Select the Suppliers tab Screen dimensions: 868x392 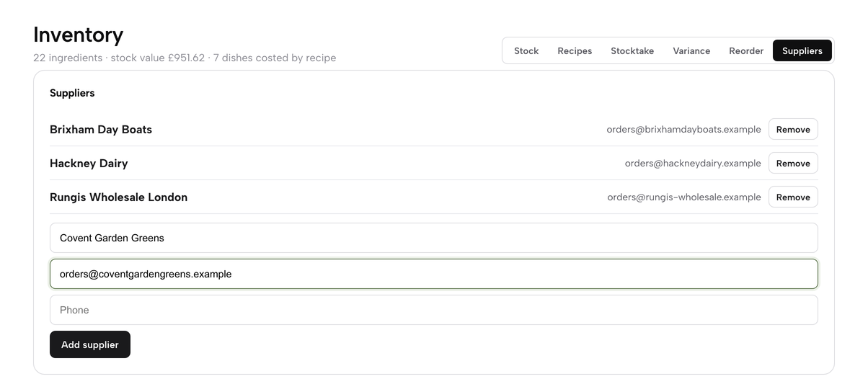[802, 50]
